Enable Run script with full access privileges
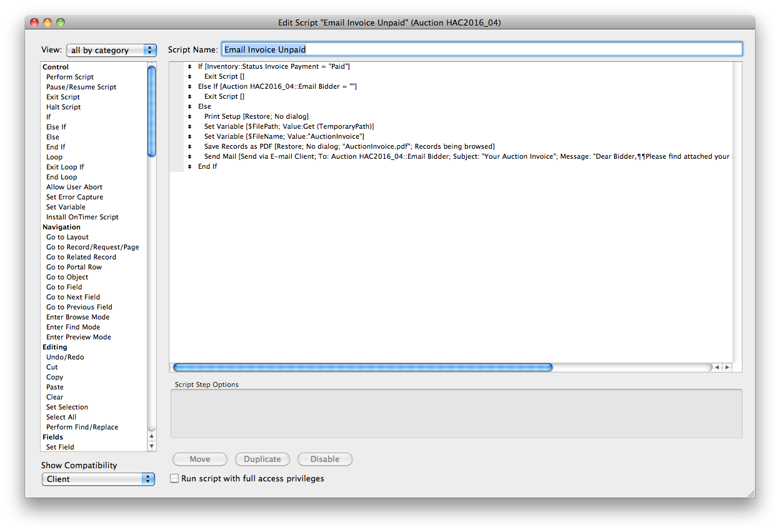Screen dimensions: 780x532 175,478
